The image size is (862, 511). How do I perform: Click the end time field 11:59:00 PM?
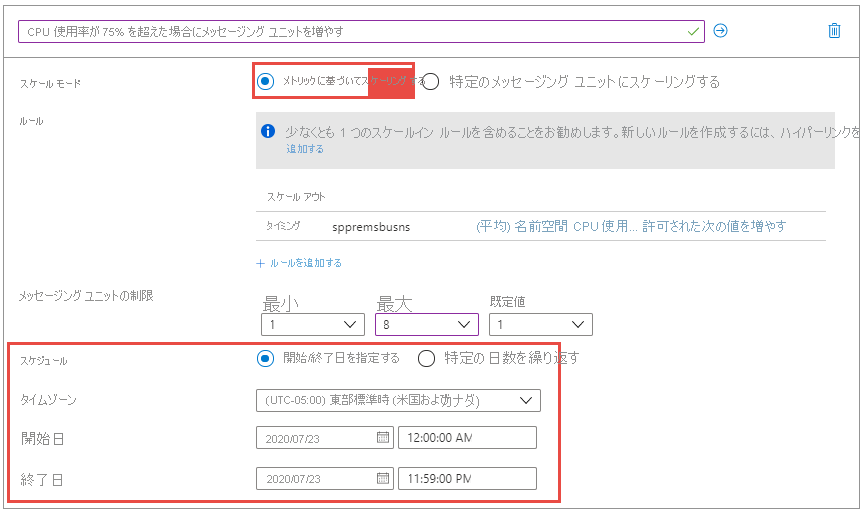(467, 479)
